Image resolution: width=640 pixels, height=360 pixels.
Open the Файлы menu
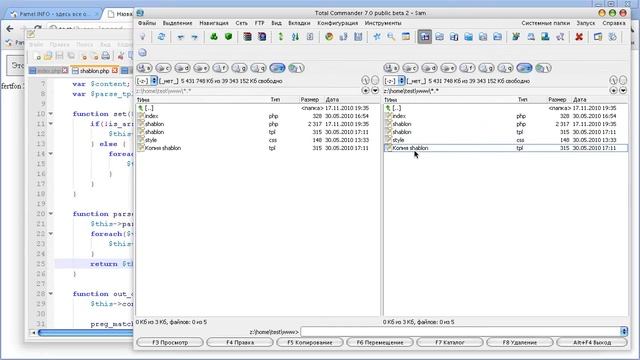(x=147, y=23)
